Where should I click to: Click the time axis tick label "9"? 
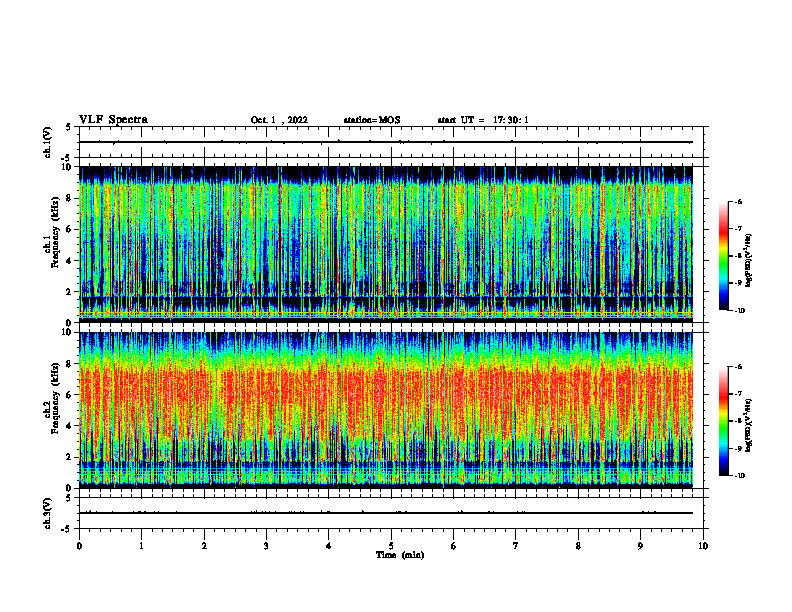pos(640,546)
